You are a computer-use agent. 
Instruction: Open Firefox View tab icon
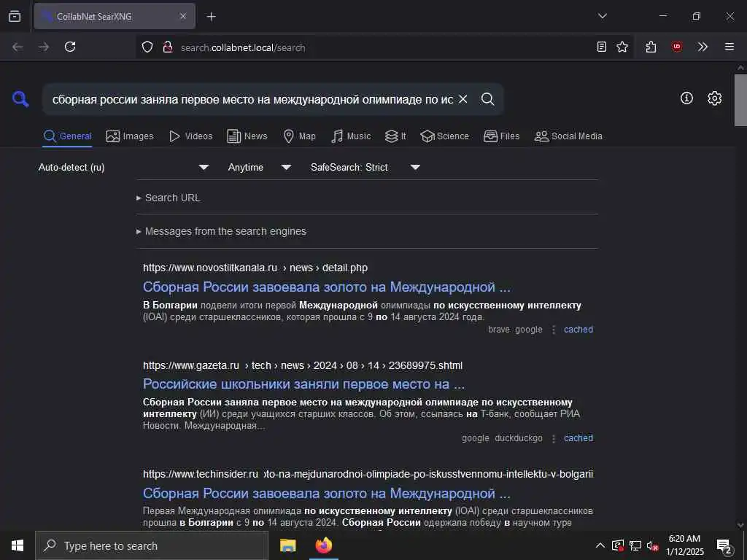15,16
